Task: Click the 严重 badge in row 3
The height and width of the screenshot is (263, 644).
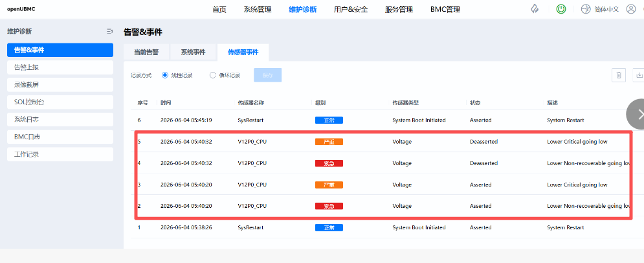Action: [x=329, y=185]
